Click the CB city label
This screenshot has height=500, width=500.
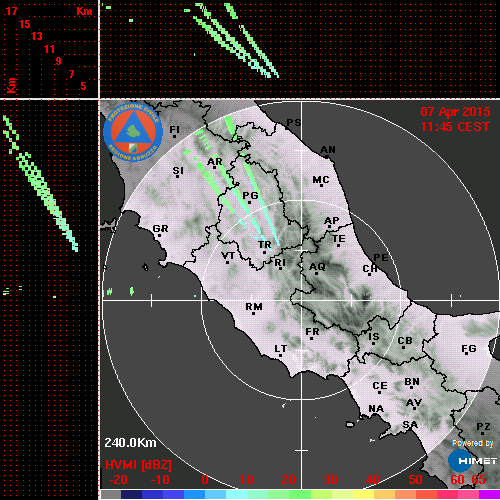tap(405, 341)
